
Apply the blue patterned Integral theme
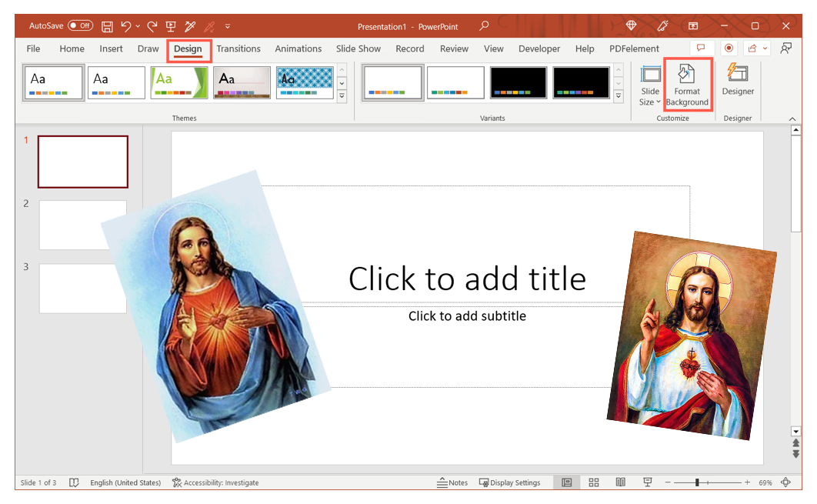coord(305,82)
